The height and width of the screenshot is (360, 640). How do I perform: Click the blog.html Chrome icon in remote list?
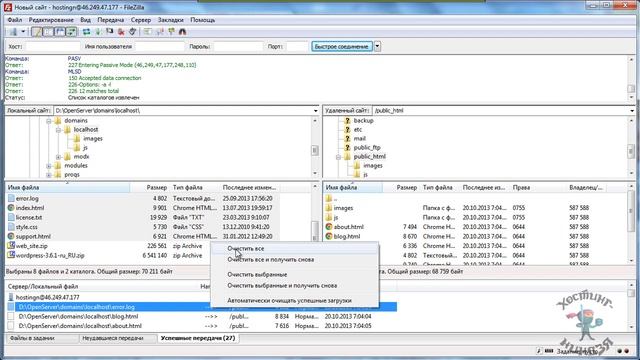point(329,236)
